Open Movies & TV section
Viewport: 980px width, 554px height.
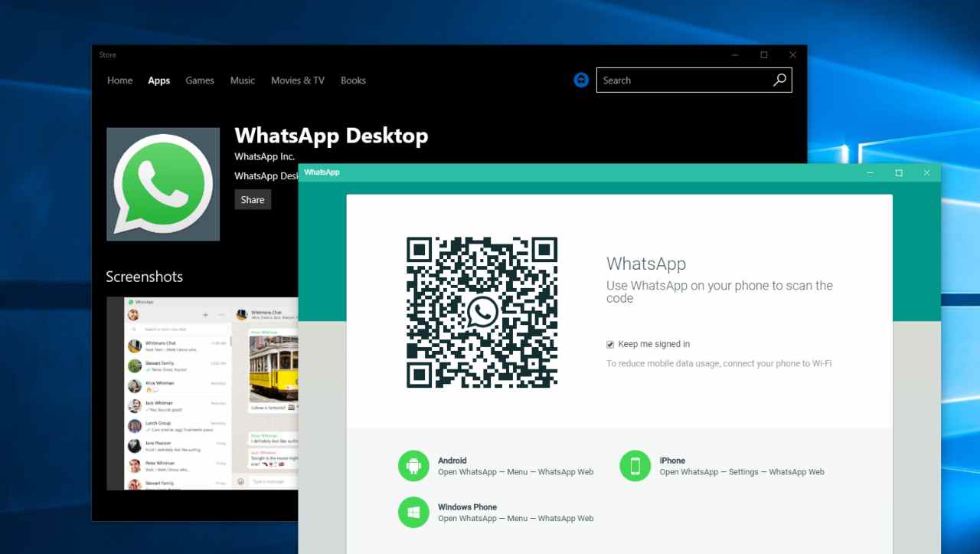[298, 80]
